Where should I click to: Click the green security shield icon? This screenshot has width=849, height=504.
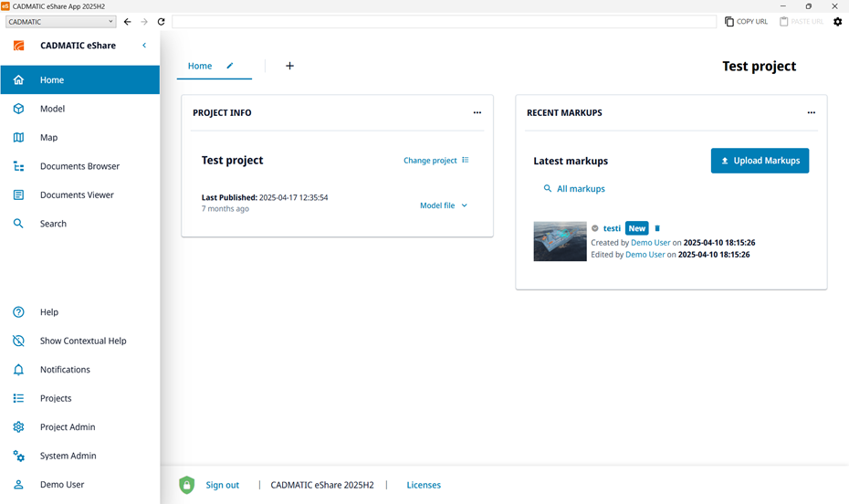tap(186, 485)
